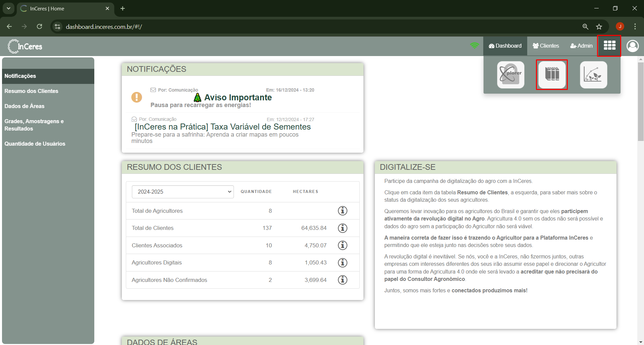Show info for Total de Clientes row
Screen dimensions: 644x345
click(x=342, y=228)
